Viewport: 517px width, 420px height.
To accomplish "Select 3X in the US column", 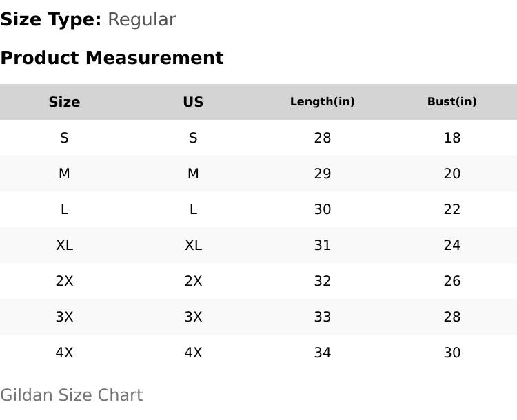I will point(193,317).
